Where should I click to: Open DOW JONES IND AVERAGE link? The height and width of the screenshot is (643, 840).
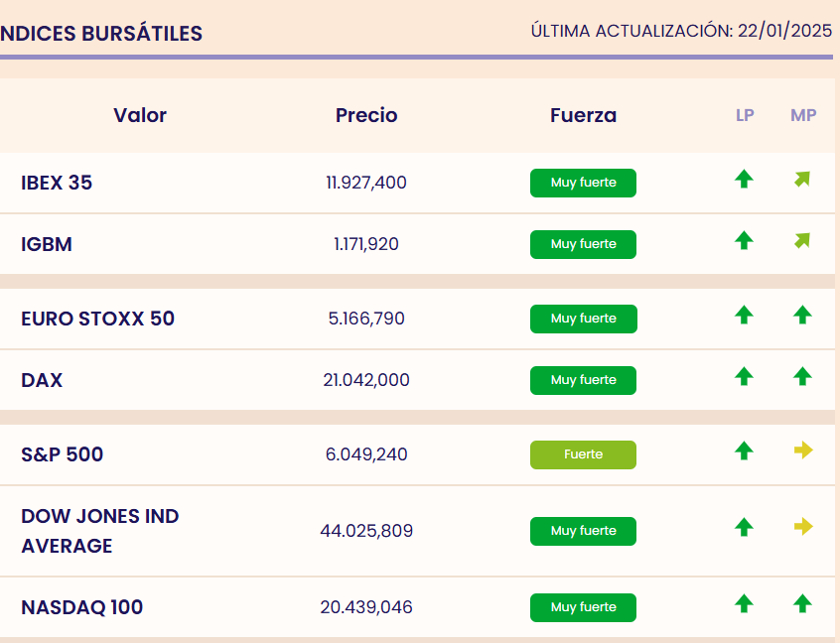coord(99,531)
